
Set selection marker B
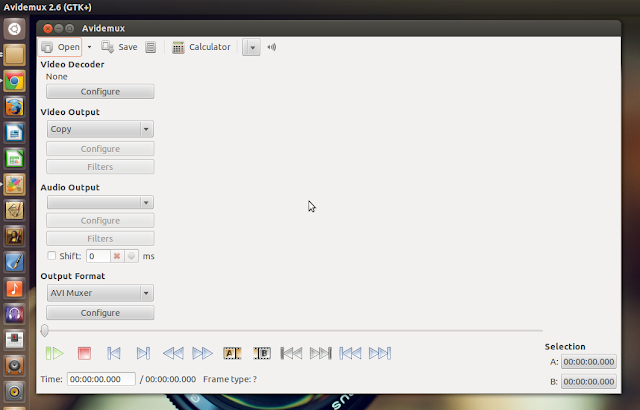(262, 353)
